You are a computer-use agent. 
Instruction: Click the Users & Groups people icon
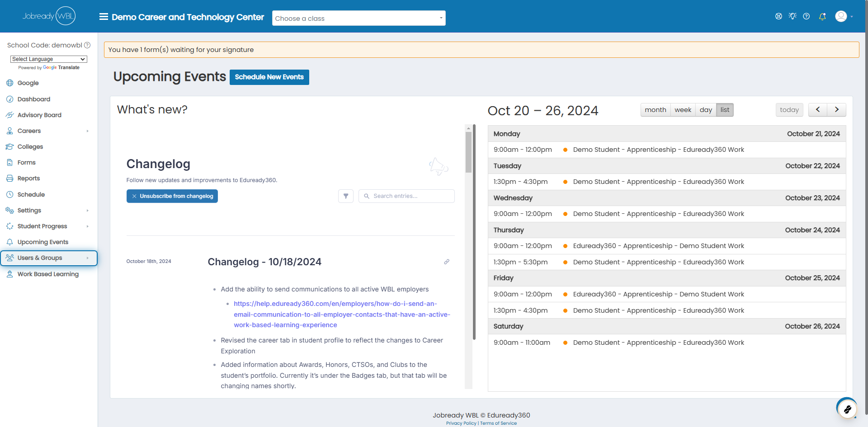click(9, 258)
